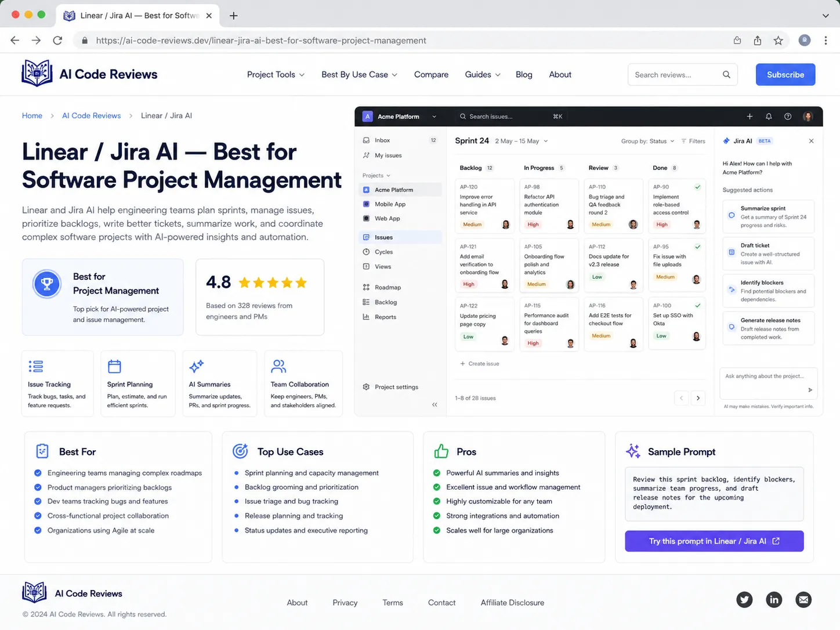Open the Privacy footer link
The width and height of the screenshot is (840, 630).
pyautogui.click(x=345, y=603)
